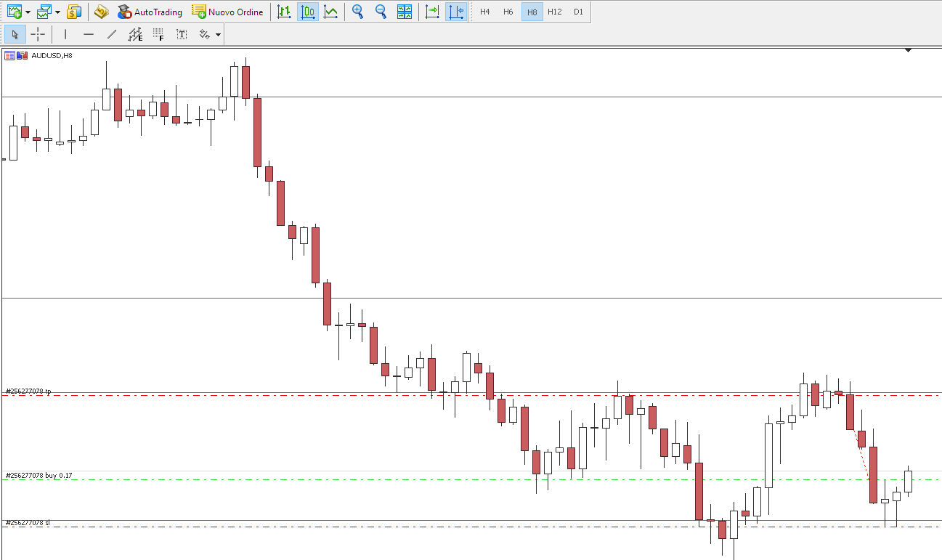
Task: Open the profiles icon
Action: click(45, 12)
